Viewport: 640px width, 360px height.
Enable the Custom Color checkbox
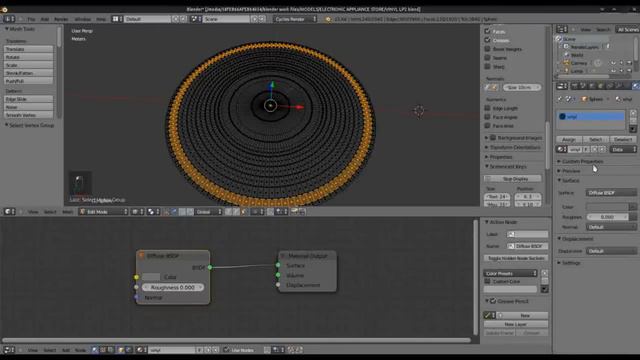click(487, 281)
